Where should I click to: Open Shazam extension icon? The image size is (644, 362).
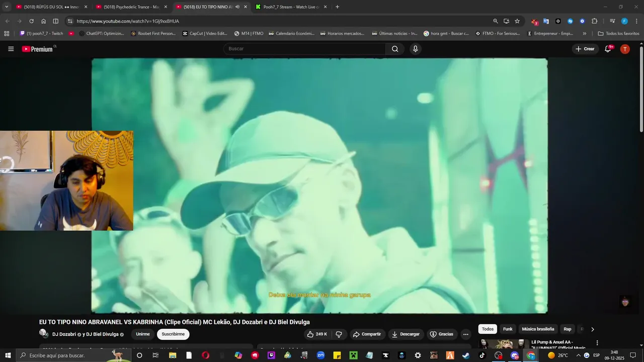point(570,21)
